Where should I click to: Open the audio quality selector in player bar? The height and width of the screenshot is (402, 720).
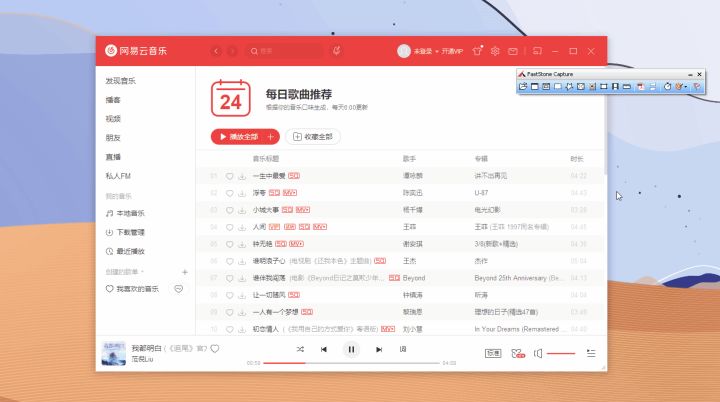coord(493,353)
